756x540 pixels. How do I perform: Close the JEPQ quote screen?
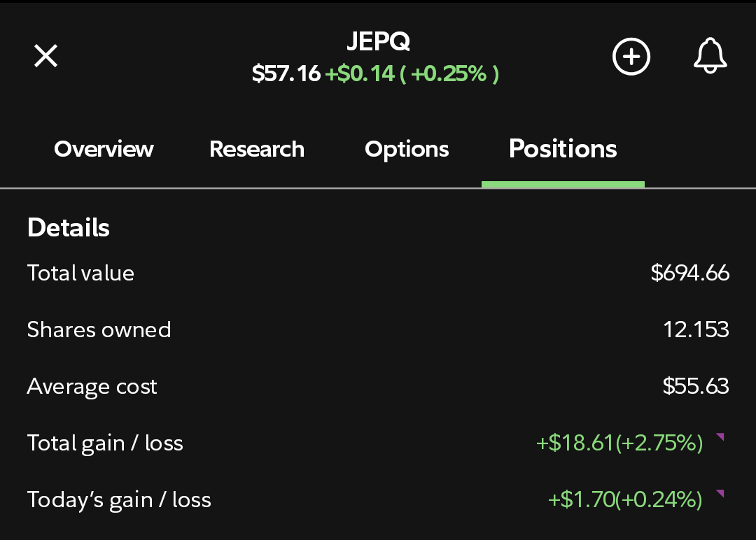tap(45, 56)
